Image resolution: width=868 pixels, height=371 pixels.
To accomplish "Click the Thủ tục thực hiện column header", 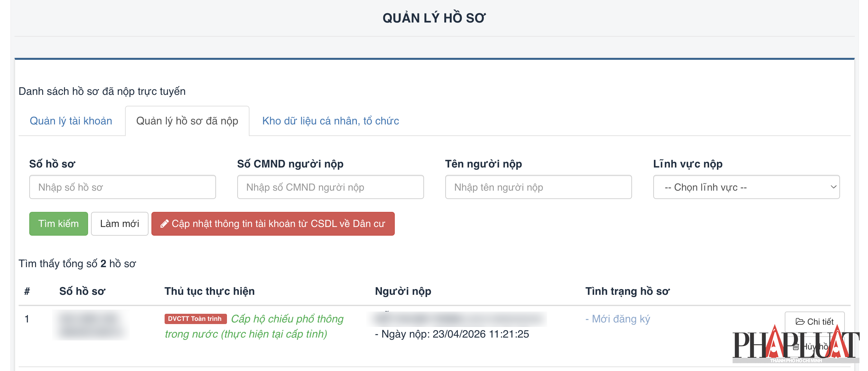I will (209, 291).
